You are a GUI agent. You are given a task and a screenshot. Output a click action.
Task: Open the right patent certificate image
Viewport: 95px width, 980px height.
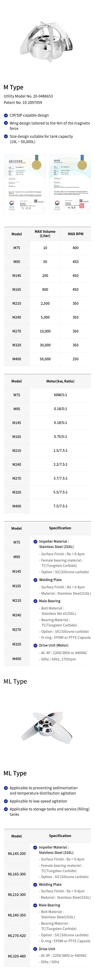click(70, 184)
